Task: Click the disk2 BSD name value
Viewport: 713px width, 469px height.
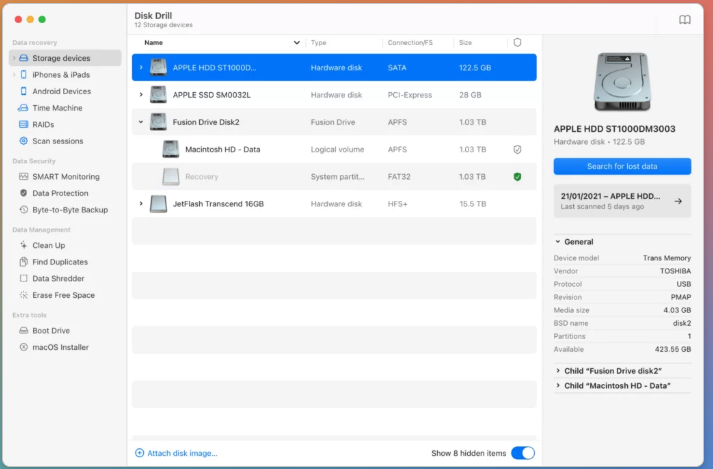Action: tap(682, 323)
